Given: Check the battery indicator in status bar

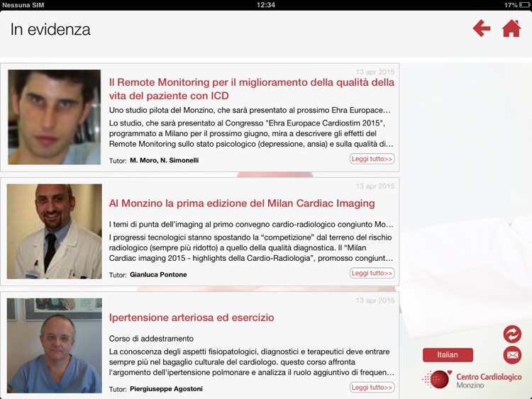Looking at the screenshot, I should (524, 5).
